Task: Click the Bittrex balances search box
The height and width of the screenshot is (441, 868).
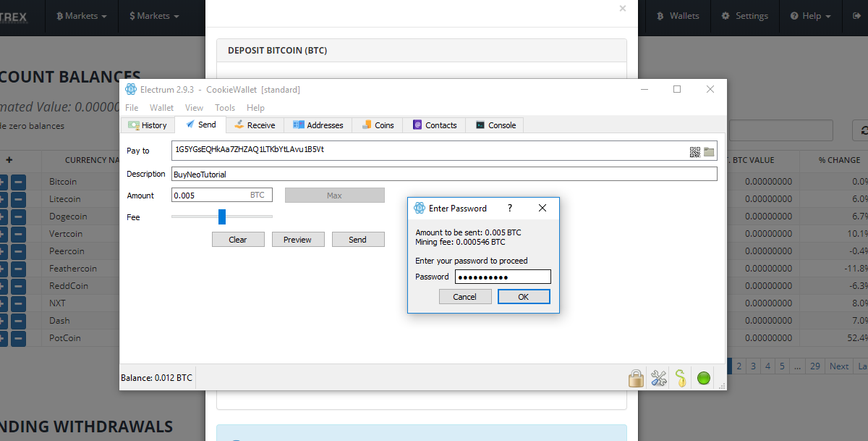Action: point(780,130)
